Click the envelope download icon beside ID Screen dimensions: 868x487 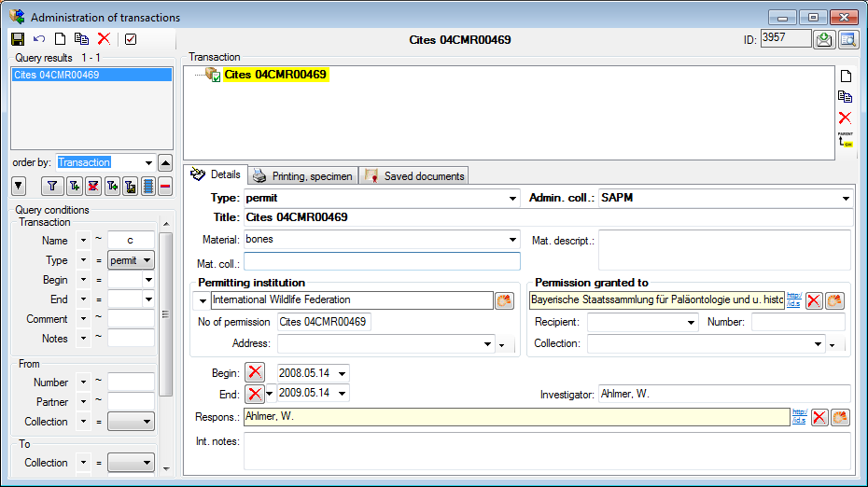(823, 39)
